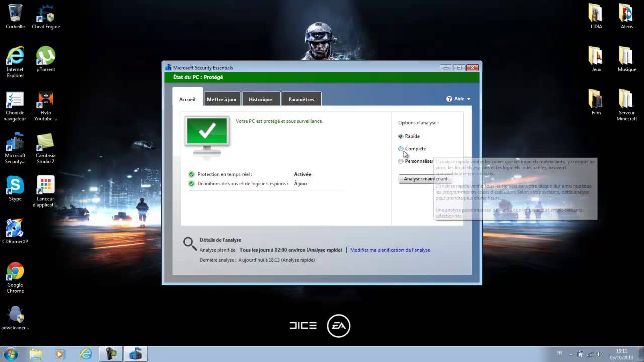Select the Complète scan option

click(412, 149)
